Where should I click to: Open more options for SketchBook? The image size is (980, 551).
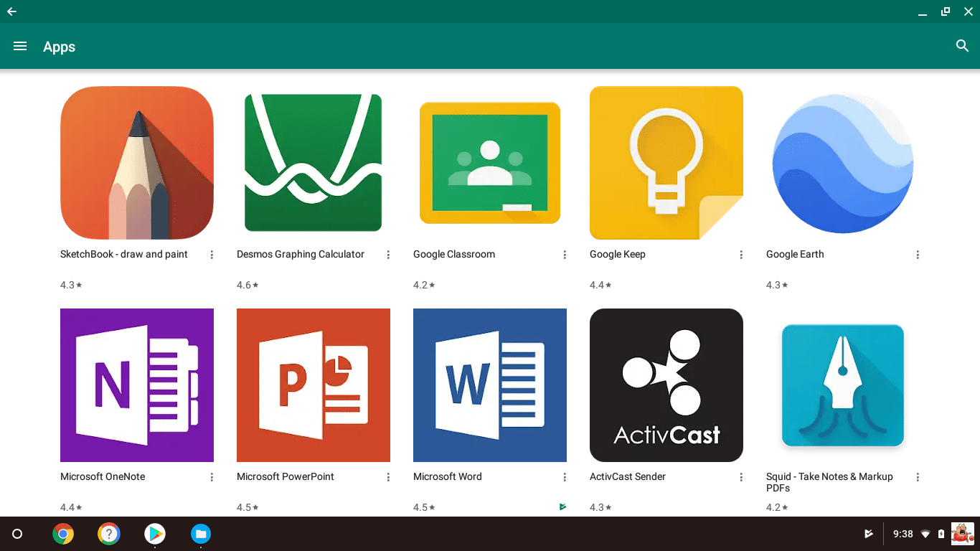212,255
